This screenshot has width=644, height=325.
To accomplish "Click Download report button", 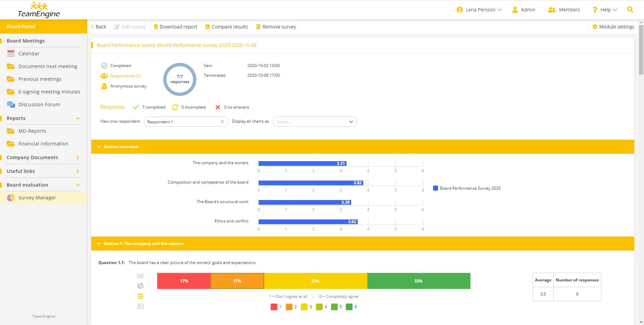I will click(x=175, y=27).
